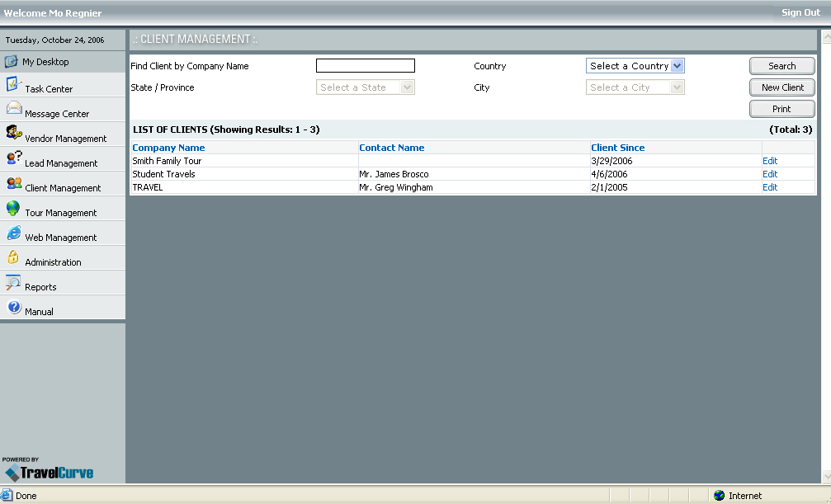Screen dimensions: 831x504
Task: Click the Task Center checkmark icon
Action: 14,84
